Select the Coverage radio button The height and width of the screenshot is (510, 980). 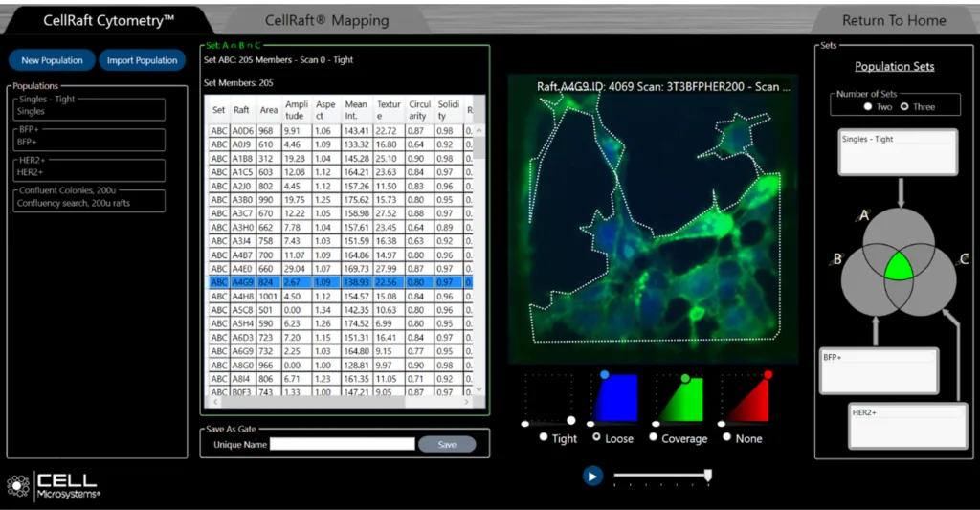653,437
